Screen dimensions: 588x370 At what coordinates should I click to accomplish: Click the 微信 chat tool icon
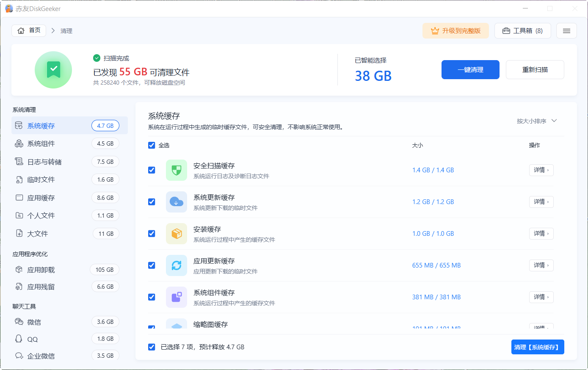click(x=19, y=322)
